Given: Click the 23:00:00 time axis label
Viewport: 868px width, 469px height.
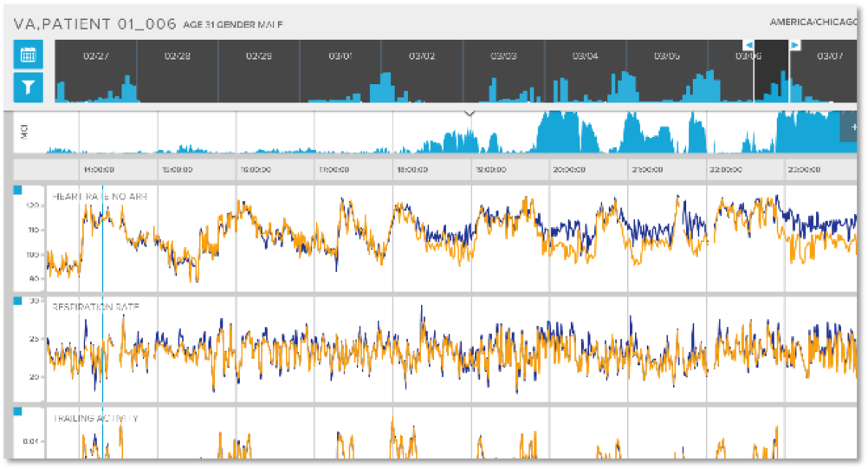Looking at the screenshot, I should coord(805,170).
